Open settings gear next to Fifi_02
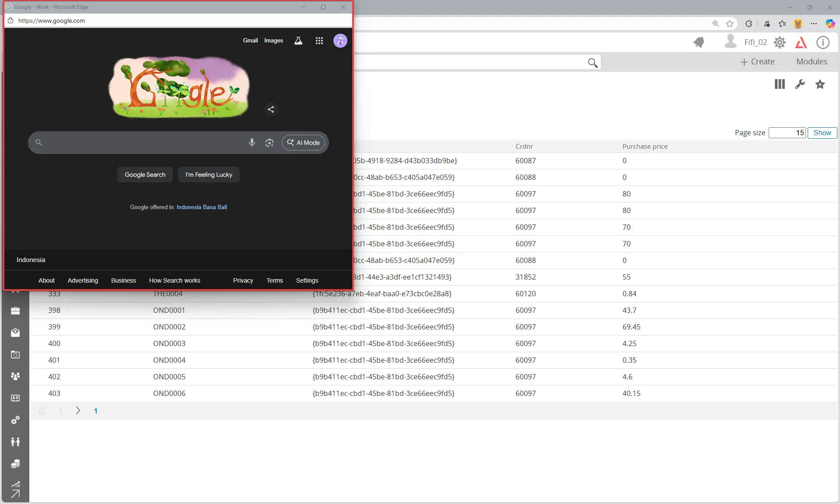Image resolution: width=840 pixels, height=504 pixels. point(780,42)
